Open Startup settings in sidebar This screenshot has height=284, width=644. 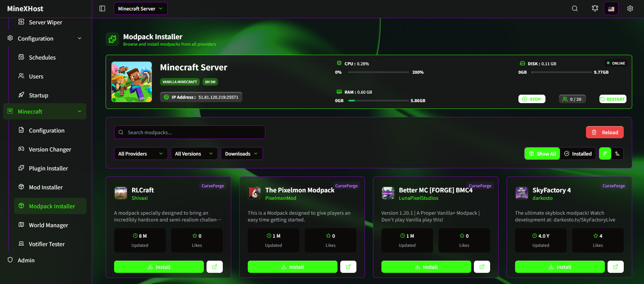click(50, 95)
